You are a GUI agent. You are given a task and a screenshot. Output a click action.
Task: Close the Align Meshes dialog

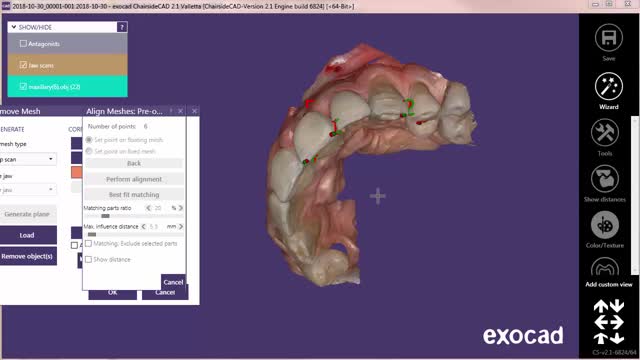pyautogui.click(x=180, y=111)
